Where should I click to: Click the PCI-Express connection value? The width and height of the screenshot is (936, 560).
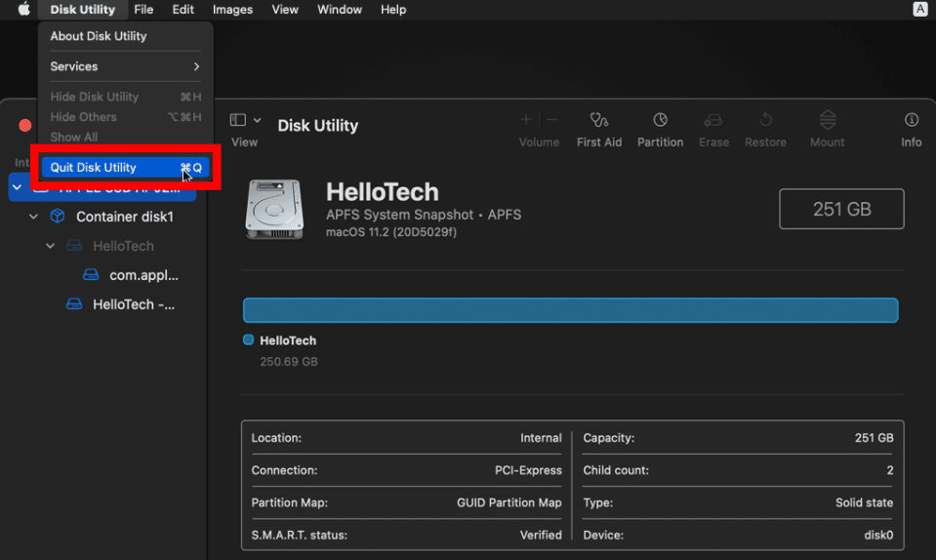tap(528, 470)
